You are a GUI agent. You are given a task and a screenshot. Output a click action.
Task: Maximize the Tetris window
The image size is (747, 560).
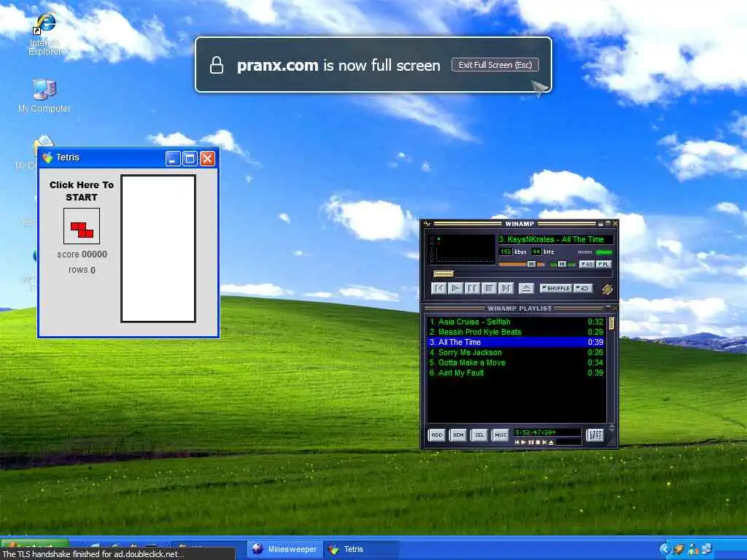(190, 158)
